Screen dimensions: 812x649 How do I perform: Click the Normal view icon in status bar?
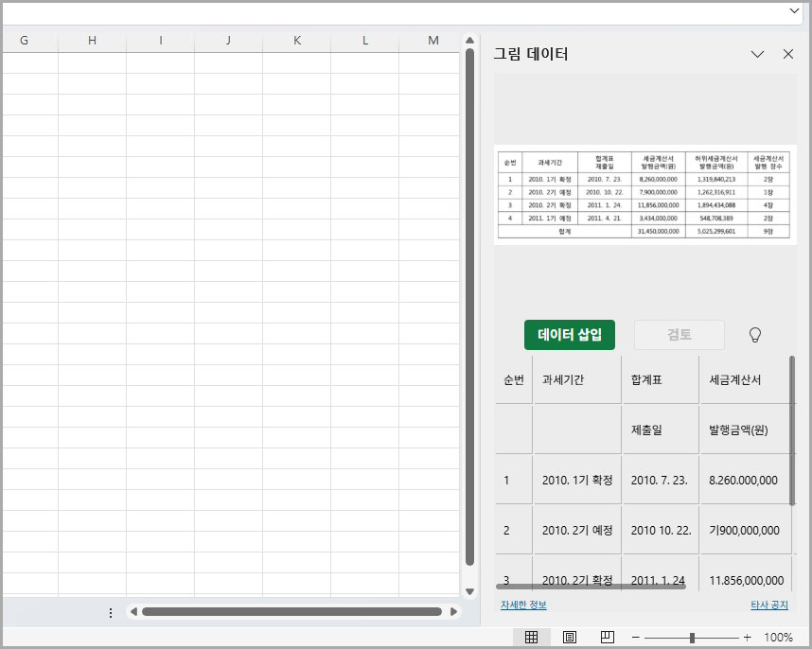point(532,637)
